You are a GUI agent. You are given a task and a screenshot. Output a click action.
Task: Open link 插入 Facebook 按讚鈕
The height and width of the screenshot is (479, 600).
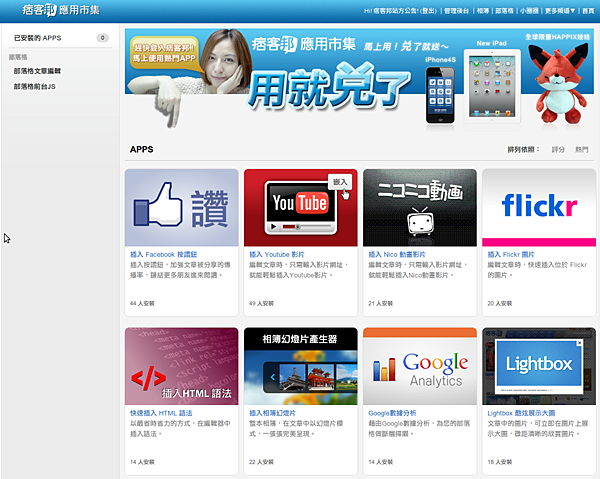pos(163,254)
